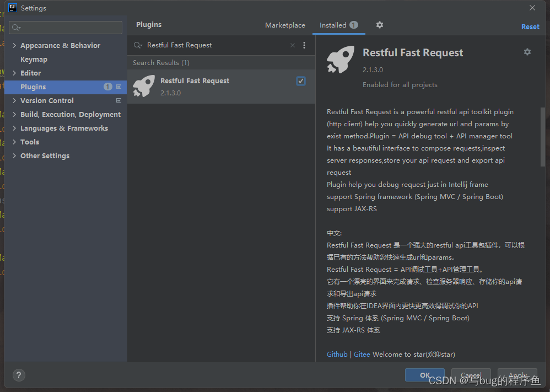Click the Reset link

tap(530, 26)
